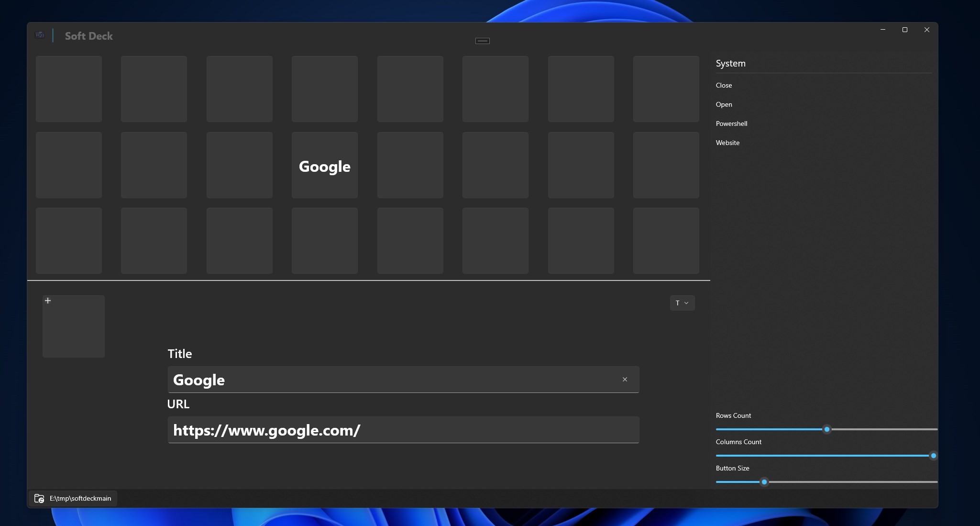Click the Button Size slider handle

point(764,482)
